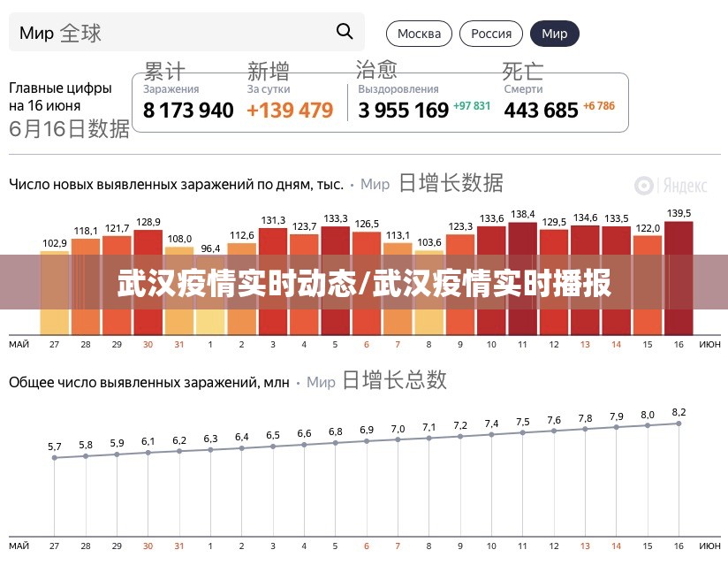
Task: Click the 'За сутки' label
Action: [269, 89]
